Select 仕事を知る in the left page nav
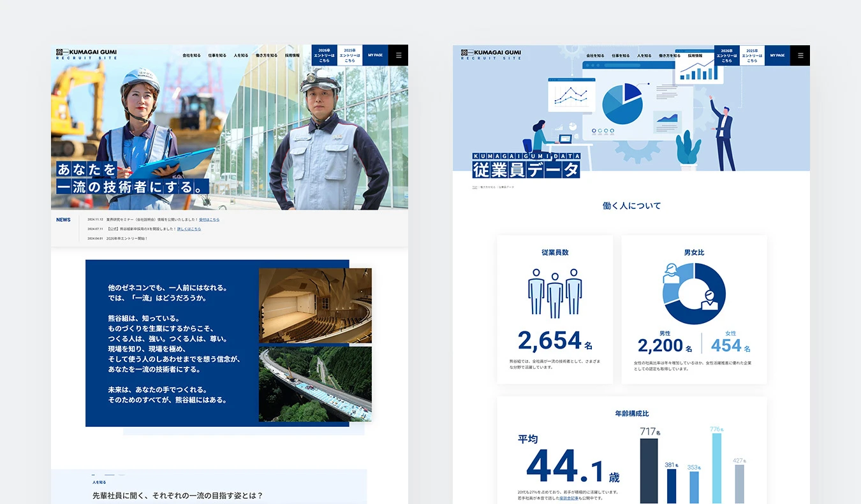This screenshot has width=861, height=504. tap(217, 55)
